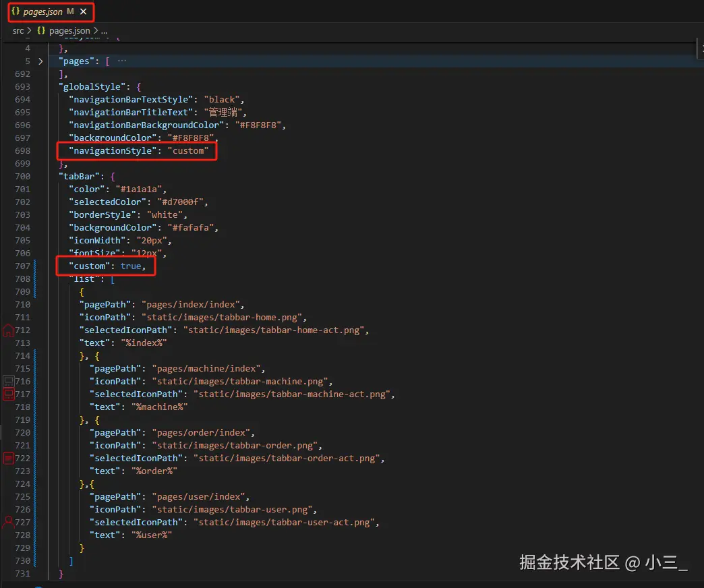The image size is (704, 588).
Task: Click the "管理端" title value
Action: 223,112
